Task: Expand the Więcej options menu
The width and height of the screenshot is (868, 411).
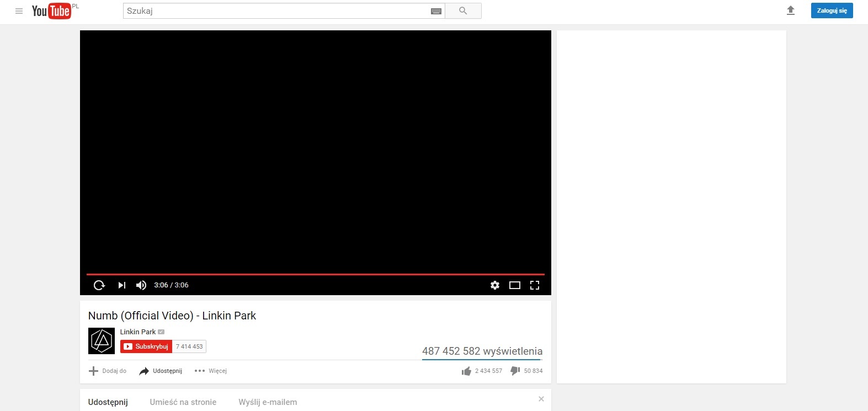Action: (211, 371)
